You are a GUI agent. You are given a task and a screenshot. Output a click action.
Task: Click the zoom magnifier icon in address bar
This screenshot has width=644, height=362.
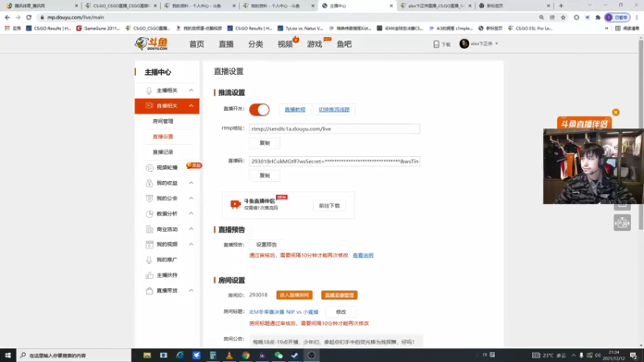[x=541, y=17]
